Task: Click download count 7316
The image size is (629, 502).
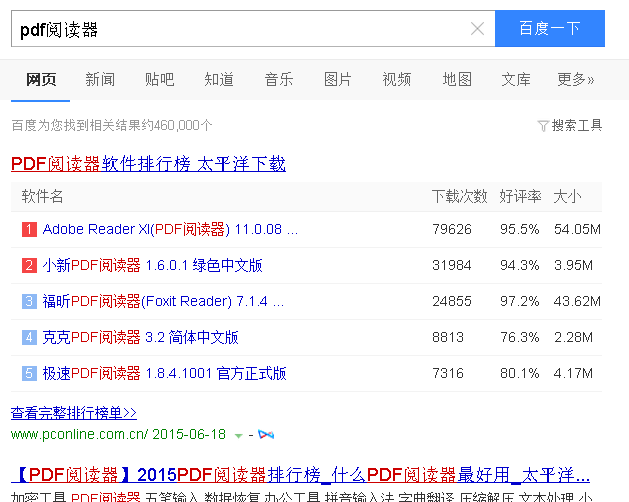Action: pos(448,374)
